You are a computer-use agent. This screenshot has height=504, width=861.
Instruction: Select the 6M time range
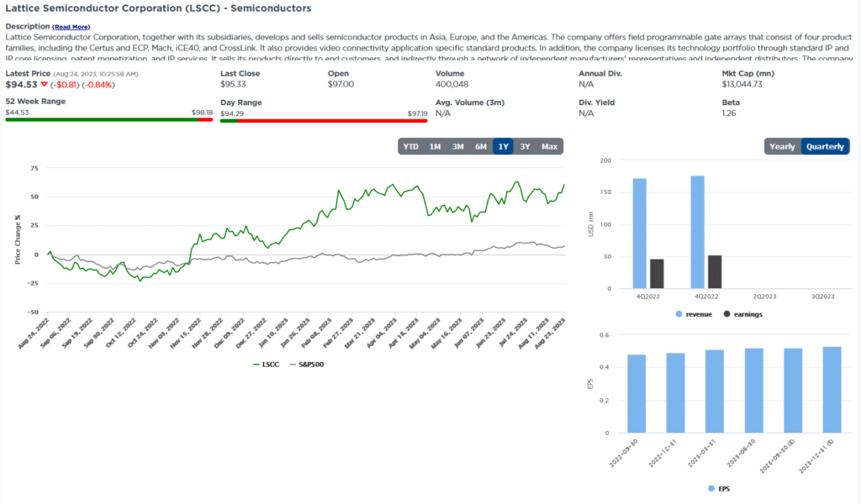[481, 146]
